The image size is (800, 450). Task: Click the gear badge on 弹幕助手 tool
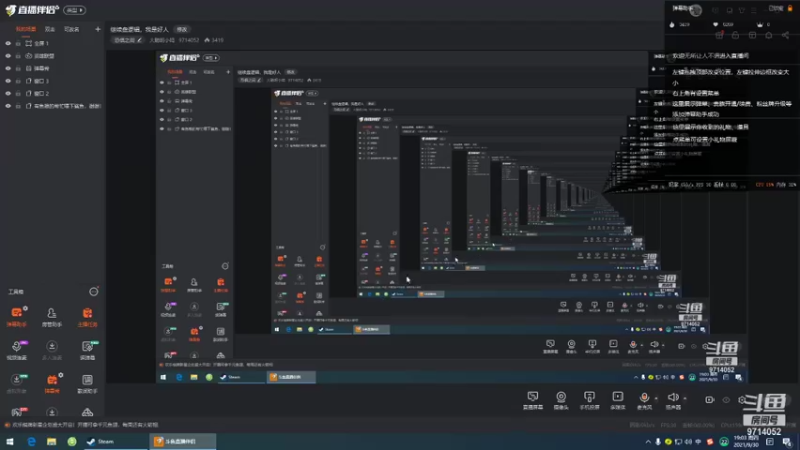tap(25, 308)
